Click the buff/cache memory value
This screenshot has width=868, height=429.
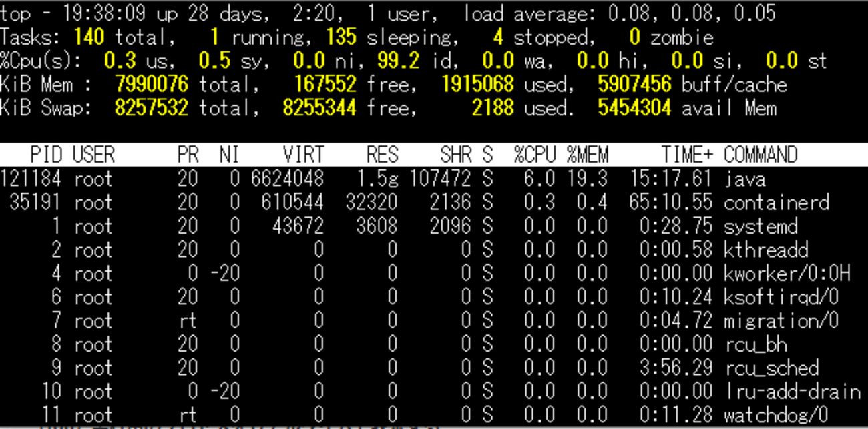(636, 84)
